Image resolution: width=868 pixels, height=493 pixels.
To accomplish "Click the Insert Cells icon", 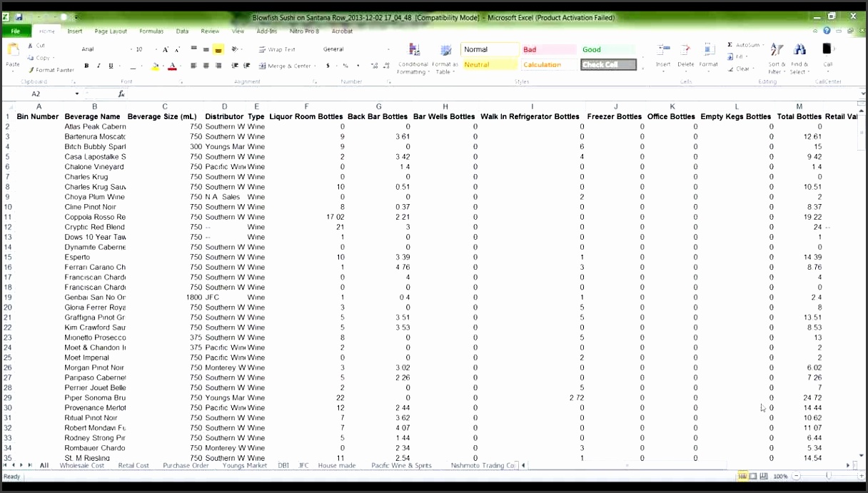I will point(663,57).
